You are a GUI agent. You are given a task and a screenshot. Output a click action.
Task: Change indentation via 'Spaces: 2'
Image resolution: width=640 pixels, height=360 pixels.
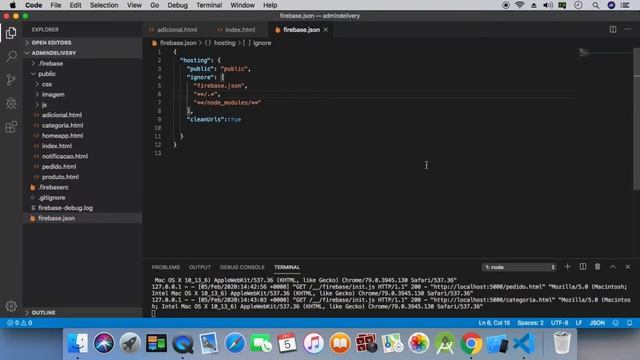[530, 323]
